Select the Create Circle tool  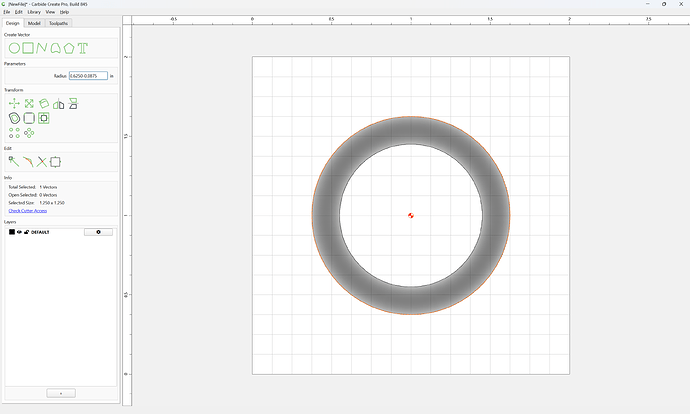(x=14, y=48)
